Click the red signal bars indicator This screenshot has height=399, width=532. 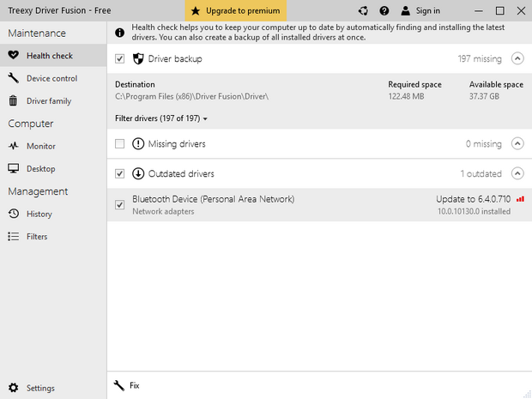520,199
